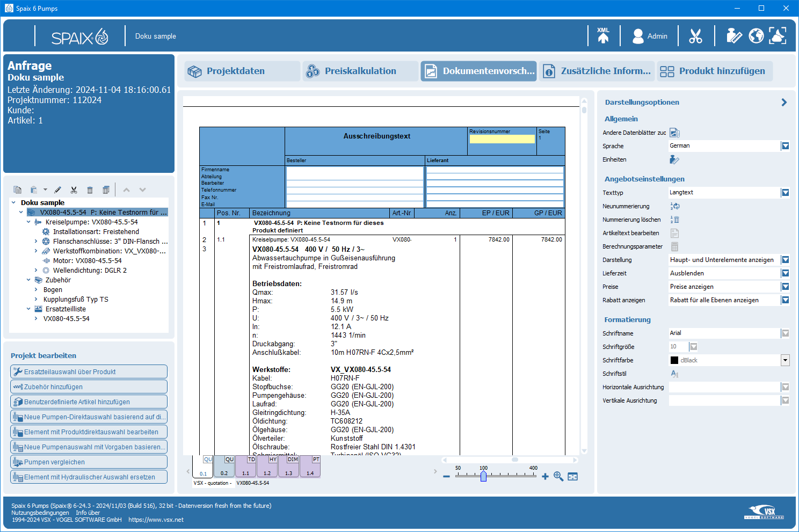Click the yellow Revisionsnummer field
This screenshot has width=799, height=532.
pyautogui.click(x=502, y=139)
